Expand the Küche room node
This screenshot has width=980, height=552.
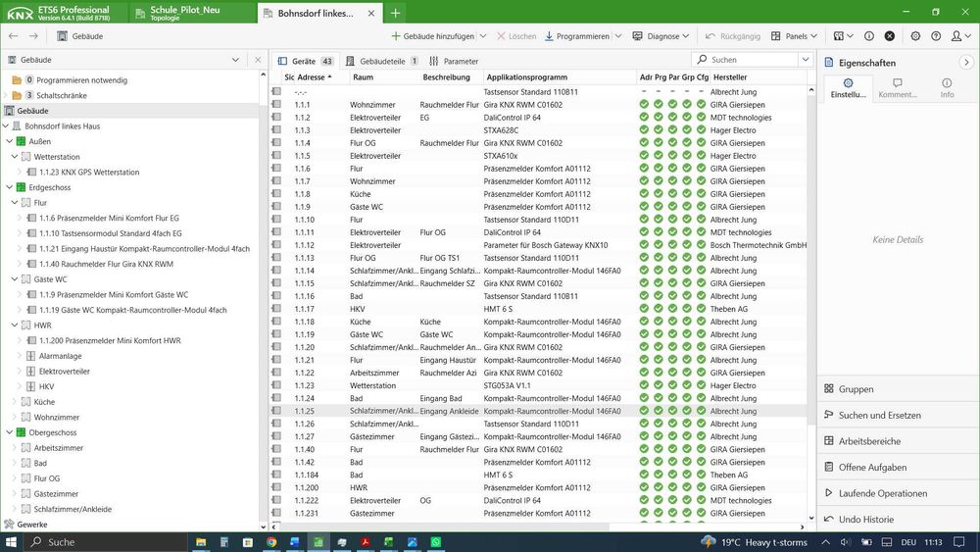point(15,402)
